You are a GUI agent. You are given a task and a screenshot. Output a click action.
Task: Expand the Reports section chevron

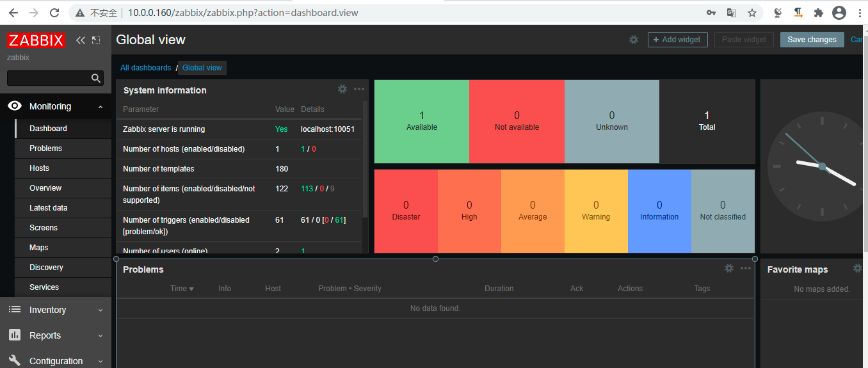coord(100,336)
